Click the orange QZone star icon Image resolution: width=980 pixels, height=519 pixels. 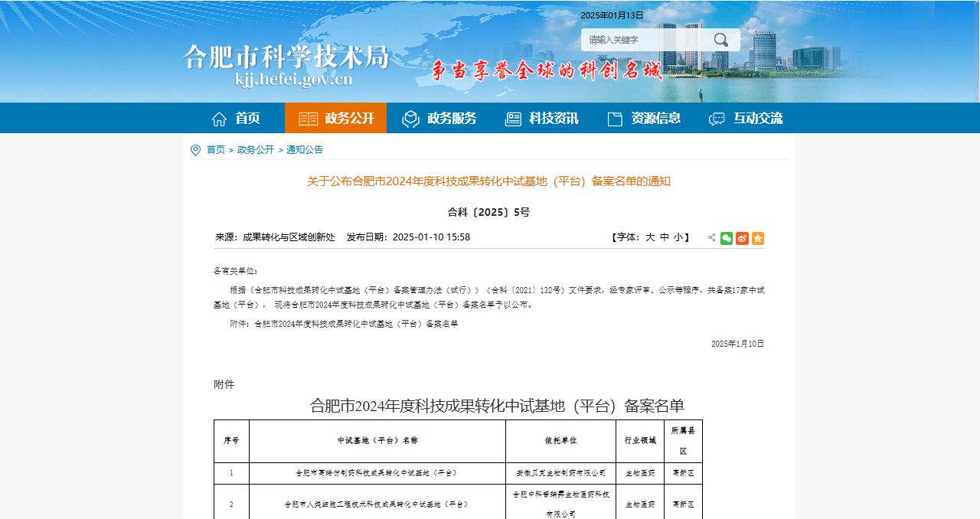pyautogui.click(x=758, y=238)
